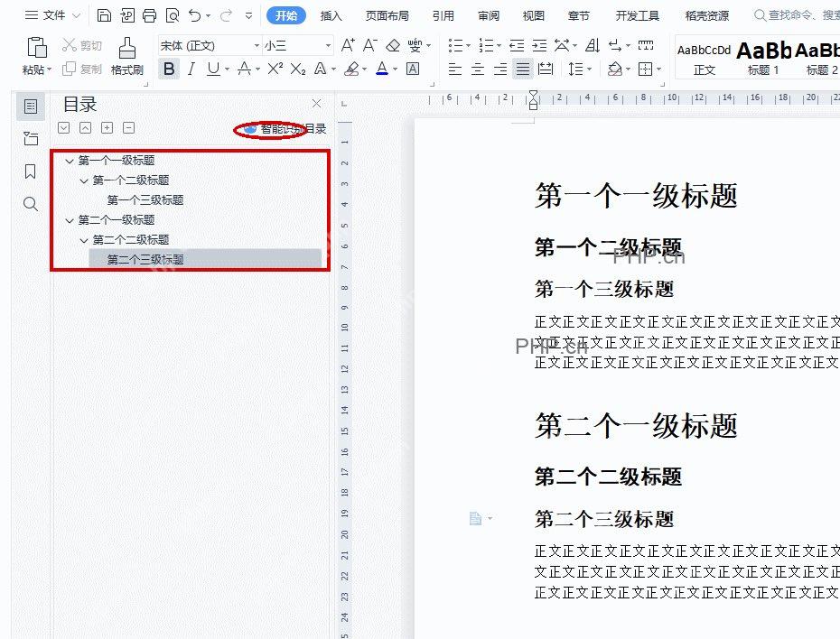Open the font color dropdown arrow
The width and height of the screenshot is (840, 639).
[396, 69]
